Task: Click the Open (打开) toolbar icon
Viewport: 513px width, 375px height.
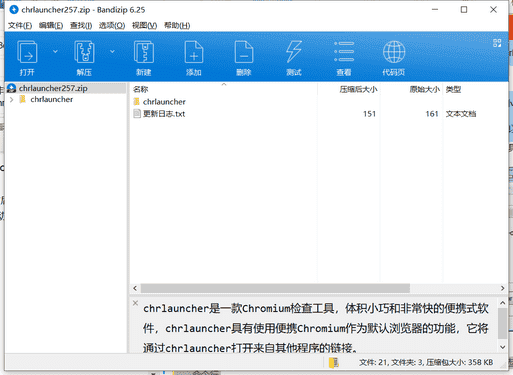Action: click(x=27, y=52)
